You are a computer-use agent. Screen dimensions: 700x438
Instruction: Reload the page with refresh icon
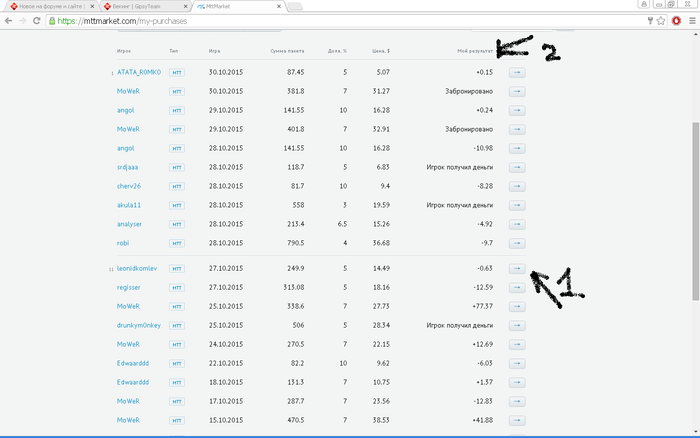(37, 21)
